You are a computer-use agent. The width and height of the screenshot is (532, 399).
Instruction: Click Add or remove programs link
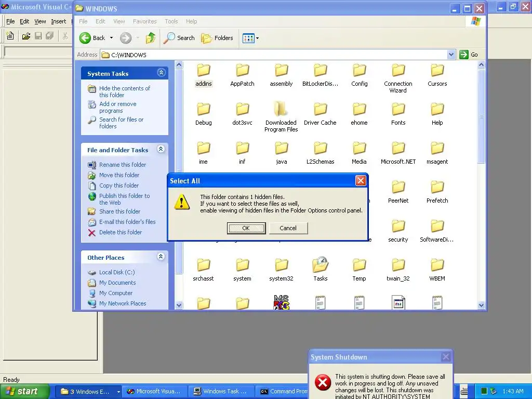(118, 107)
